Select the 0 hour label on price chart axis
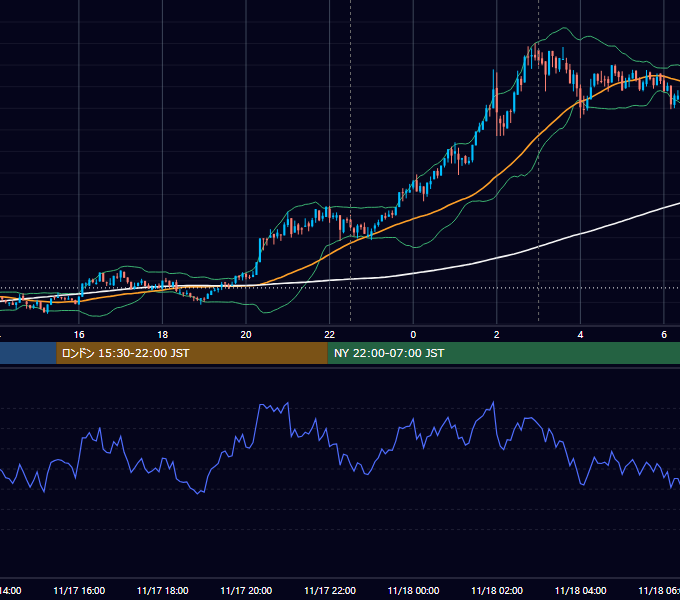This screenshot has height=600, width=680. coord(413,335)
